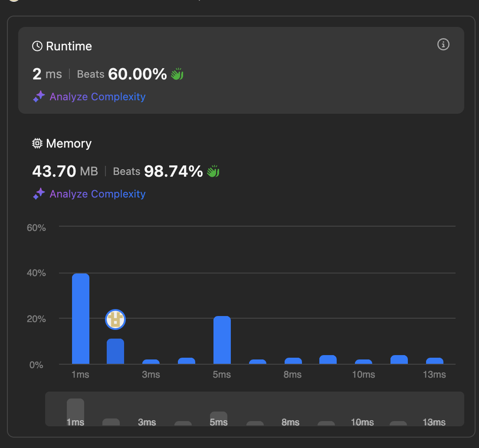Click the 1ms bar in range navigator

tap(75, 412)
